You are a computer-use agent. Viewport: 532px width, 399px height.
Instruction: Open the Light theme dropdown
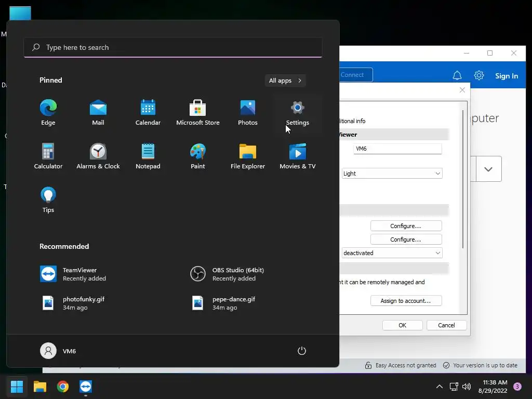pyautogui.click(x=392, y=174)
